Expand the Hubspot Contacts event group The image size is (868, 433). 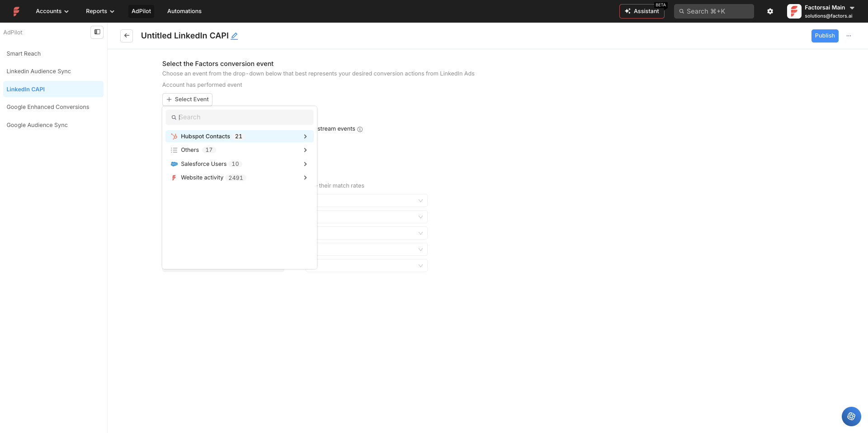240,136
